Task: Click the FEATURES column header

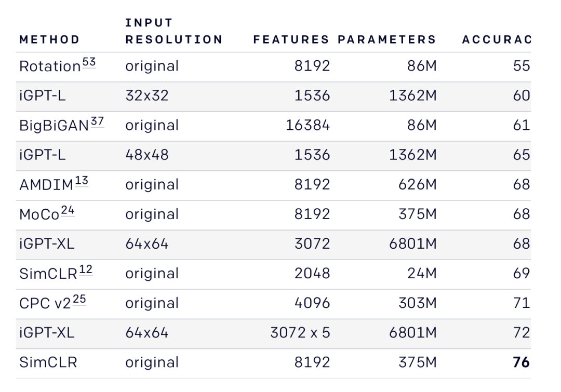Action: (291, 39)
